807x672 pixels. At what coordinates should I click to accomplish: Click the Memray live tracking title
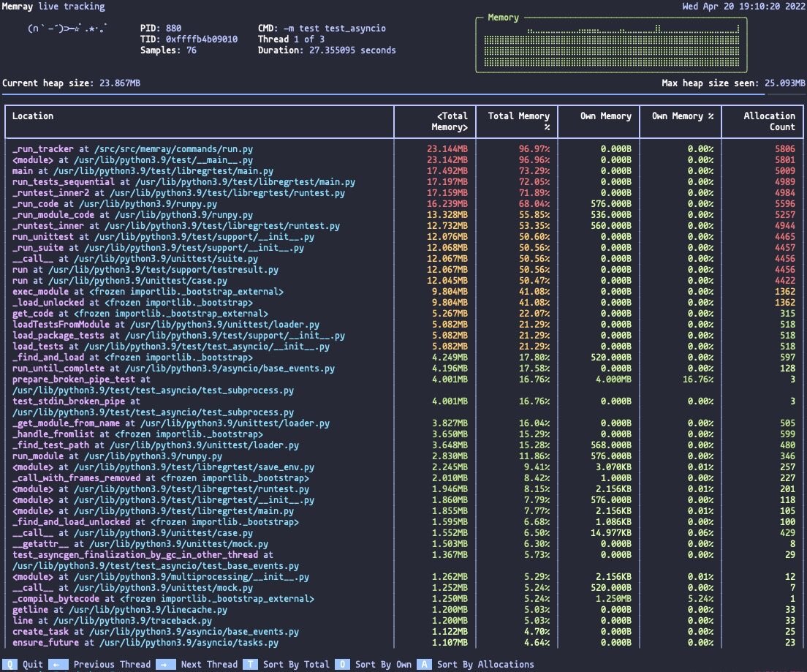coord(53,6)
